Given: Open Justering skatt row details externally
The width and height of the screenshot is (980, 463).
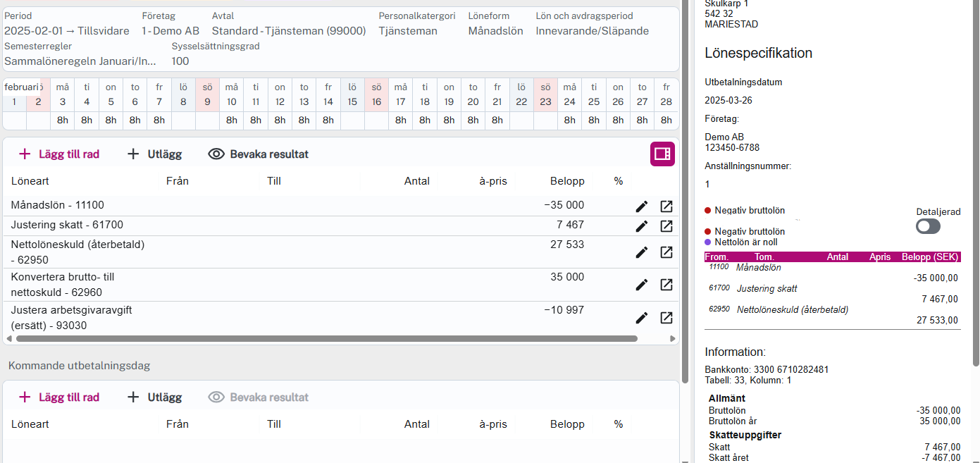Looking at the screenshot, I should (x=666, y=226).
